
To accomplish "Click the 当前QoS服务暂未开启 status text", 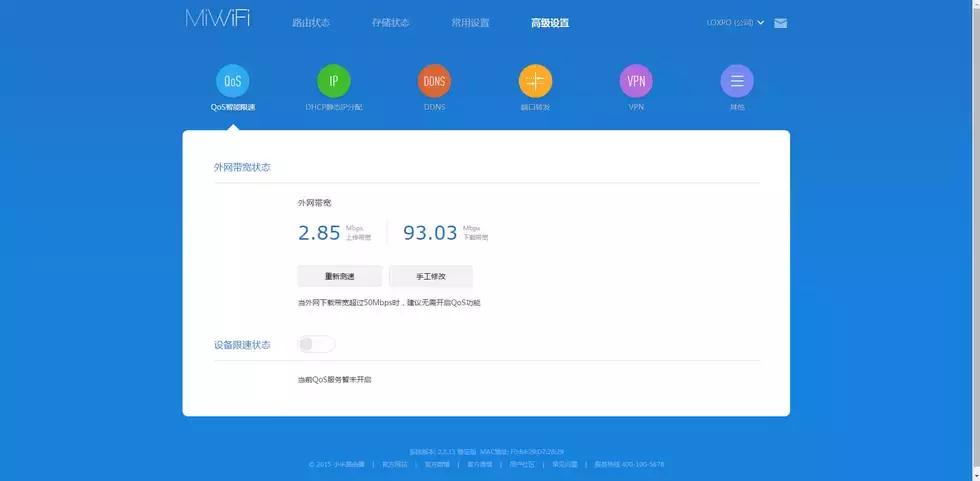I will coord(334,380).
